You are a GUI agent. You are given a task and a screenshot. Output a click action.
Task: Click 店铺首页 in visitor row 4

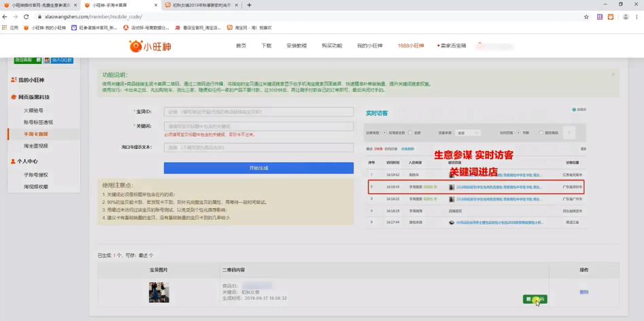(x=456, y=211)
